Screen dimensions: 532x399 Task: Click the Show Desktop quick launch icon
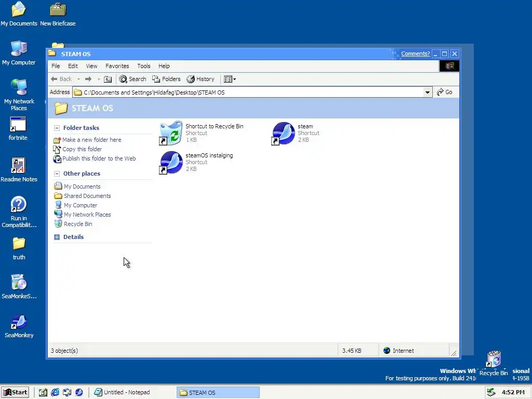click(x=67, y=392)
